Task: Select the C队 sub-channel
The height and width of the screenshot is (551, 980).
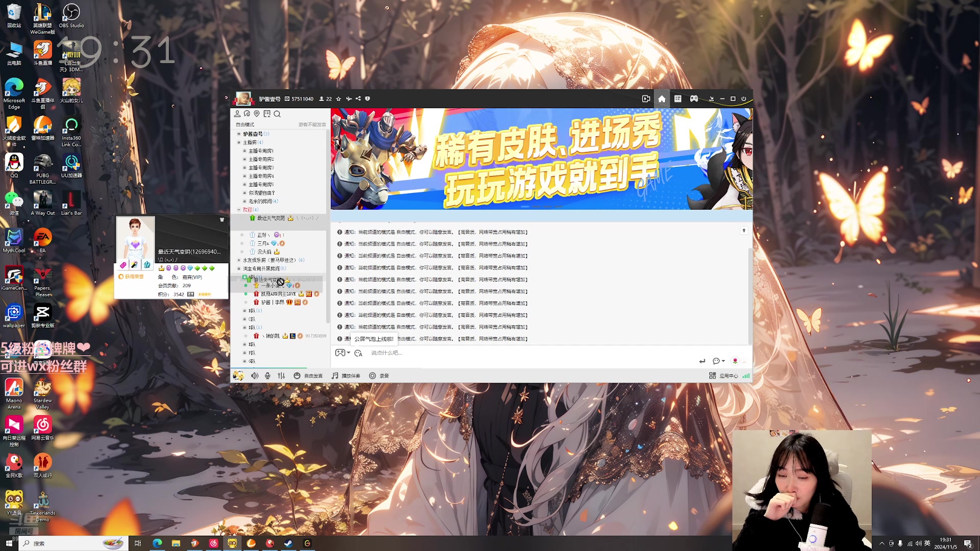Action: 252,319
